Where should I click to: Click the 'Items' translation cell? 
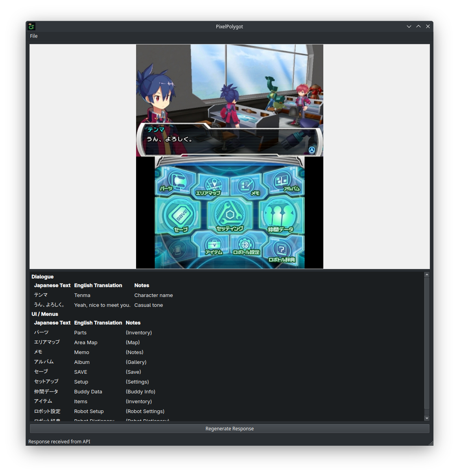click(x=81, y=402)
